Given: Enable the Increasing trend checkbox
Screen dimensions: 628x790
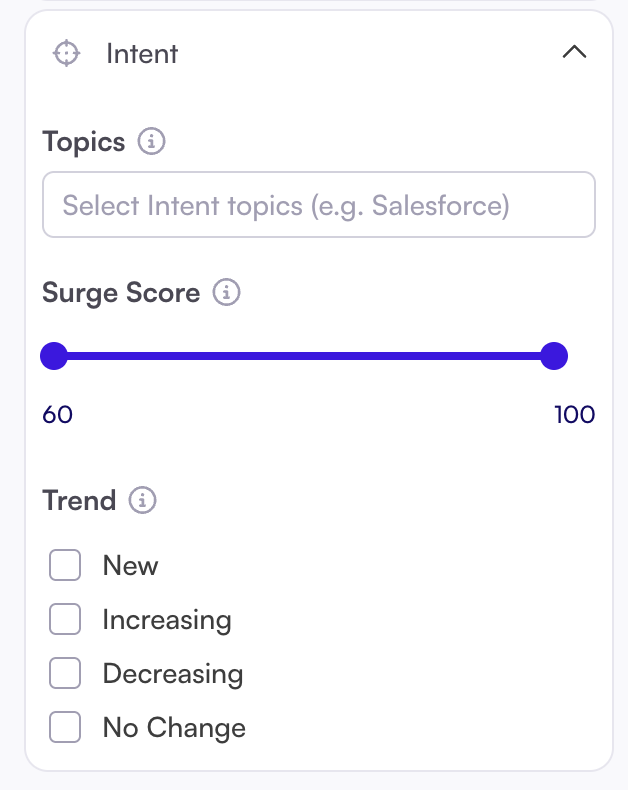Looking at the screenshot, I should click(x=65, y=620).
